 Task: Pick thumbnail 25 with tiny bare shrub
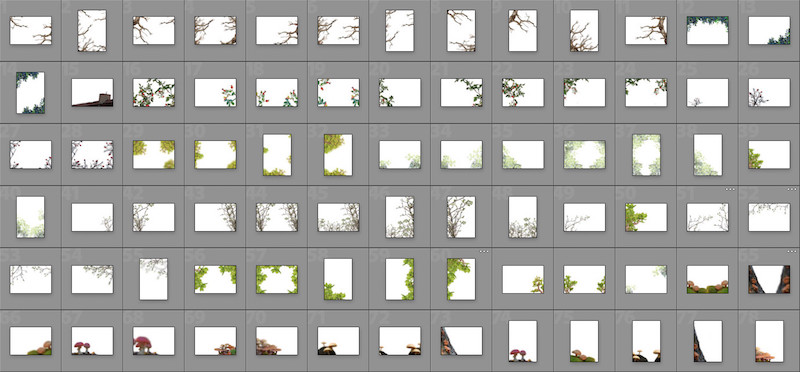click(x=708, y=92)
